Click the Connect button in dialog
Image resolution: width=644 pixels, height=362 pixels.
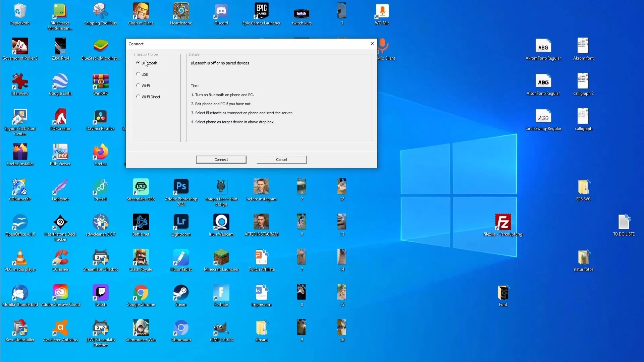(221, 160)
